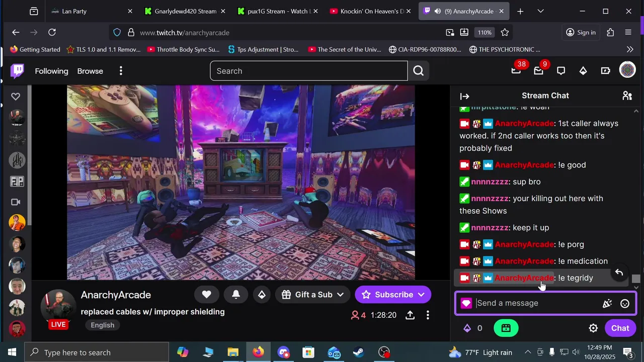Open chat settings gear icon
Screen dimensions: 644x362
(593, 328)
